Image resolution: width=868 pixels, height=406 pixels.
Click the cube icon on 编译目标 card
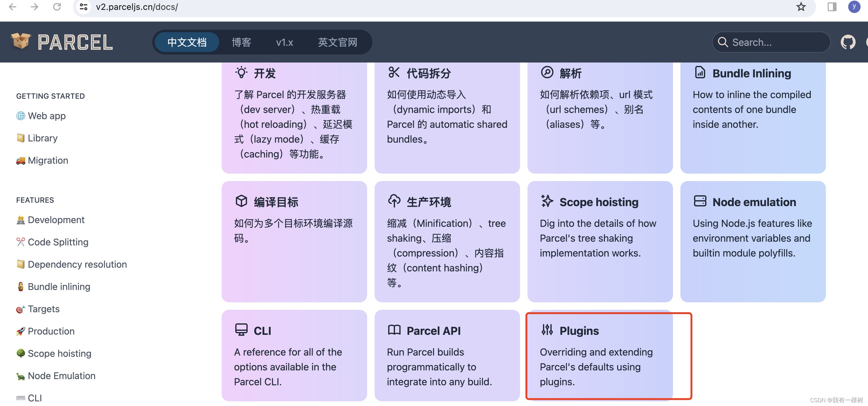(241, 201)
